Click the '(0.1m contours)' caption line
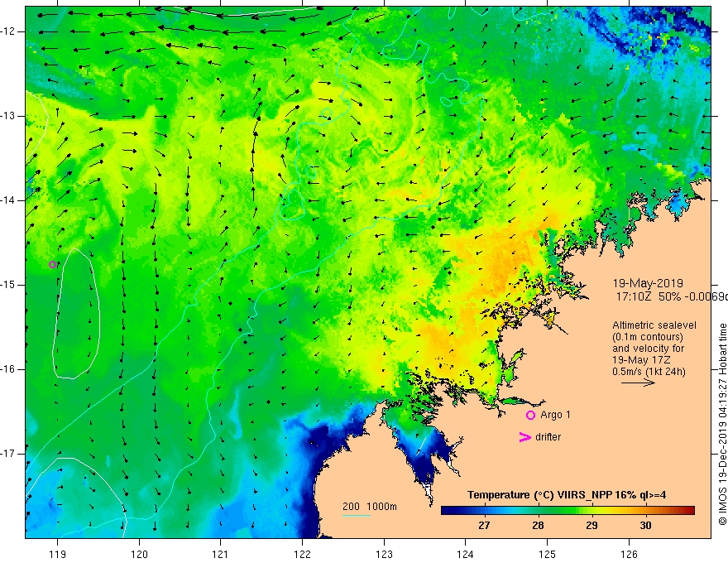This screenshot has width=728, height=563. point(648,337)
